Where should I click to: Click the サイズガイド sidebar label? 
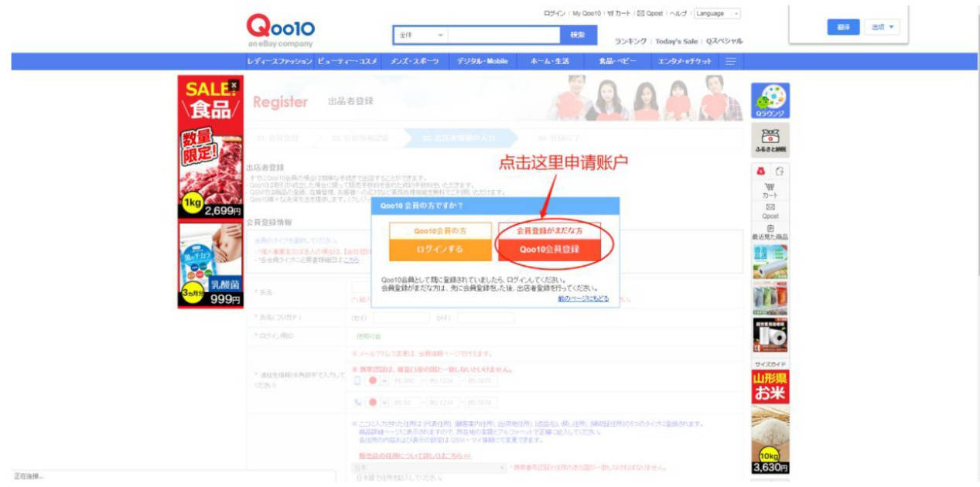point(770,363)
